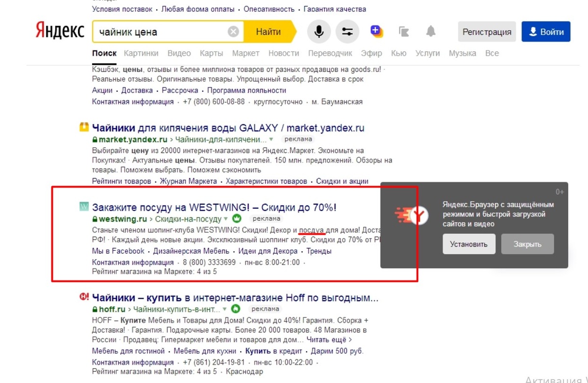588x383 pixels.
Task: Open Мы в Facebook sitelink
Action: 118,251
